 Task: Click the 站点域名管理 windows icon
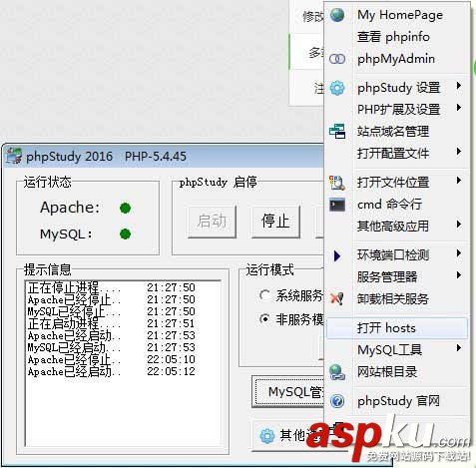337,131
